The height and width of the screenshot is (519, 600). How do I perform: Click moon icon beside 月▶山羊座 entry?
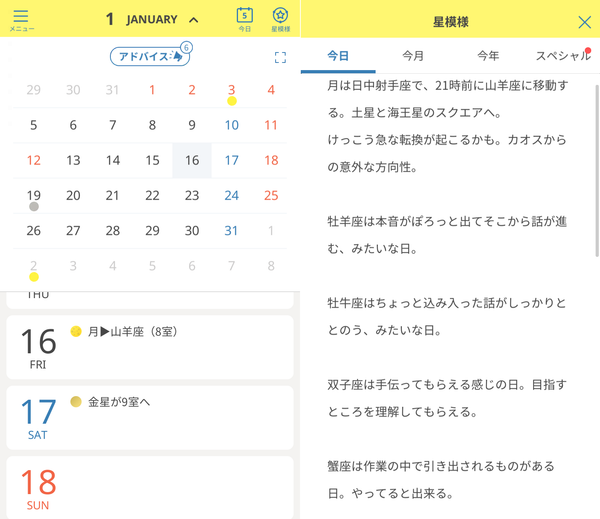(x=76, y=331)
